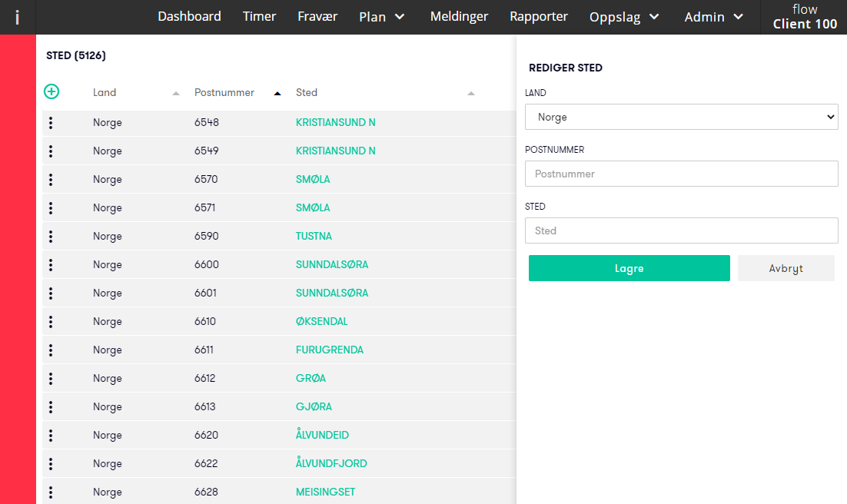The height and width of the screenshot is (504, 847).
Task: Open the MEISINGSET link
Action: [x=325, y=492]
